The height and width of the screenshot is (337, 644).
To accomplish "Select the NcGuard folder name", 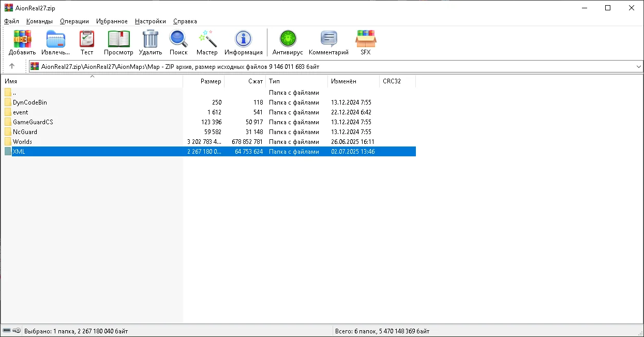I will [25, 132].
